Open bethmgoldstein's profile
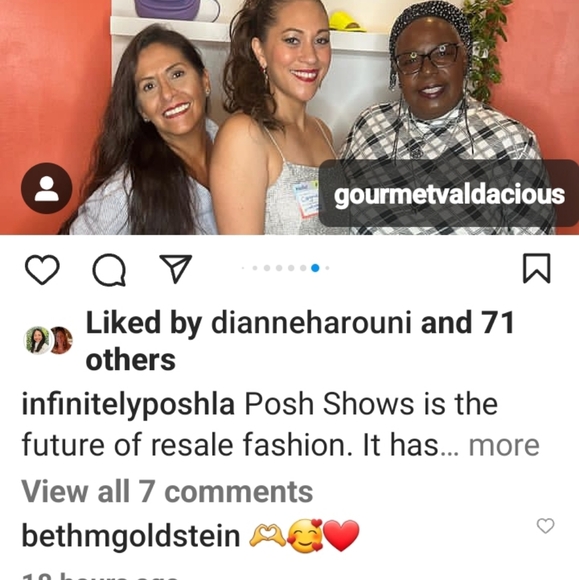Screen dimensions: 579x580 point(131,536)
